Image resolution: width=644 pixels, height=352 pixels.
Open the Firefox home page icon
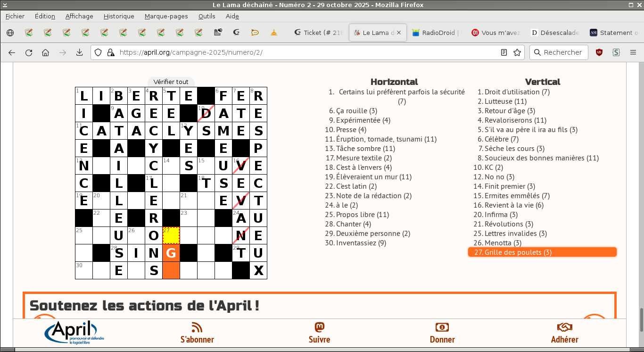[45, 52]
